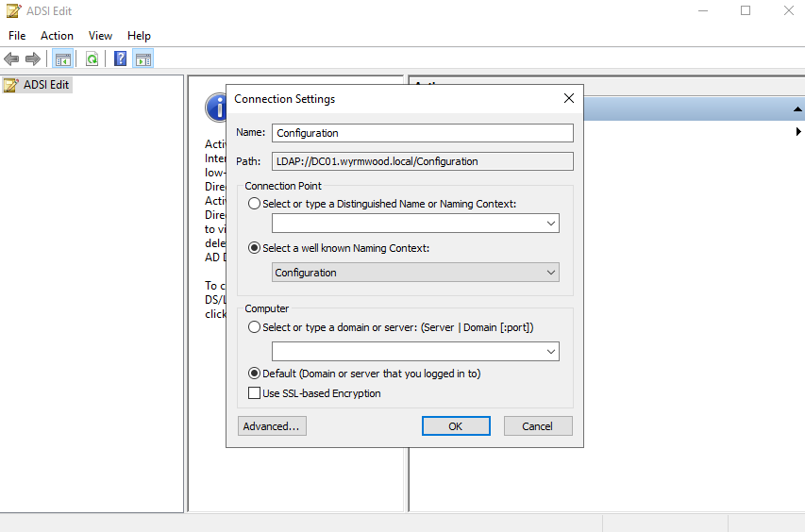The height and width of the screenshot is (532, 805).
Task: Pick the Default domain or server radio
Action: (x=255, y=374)
